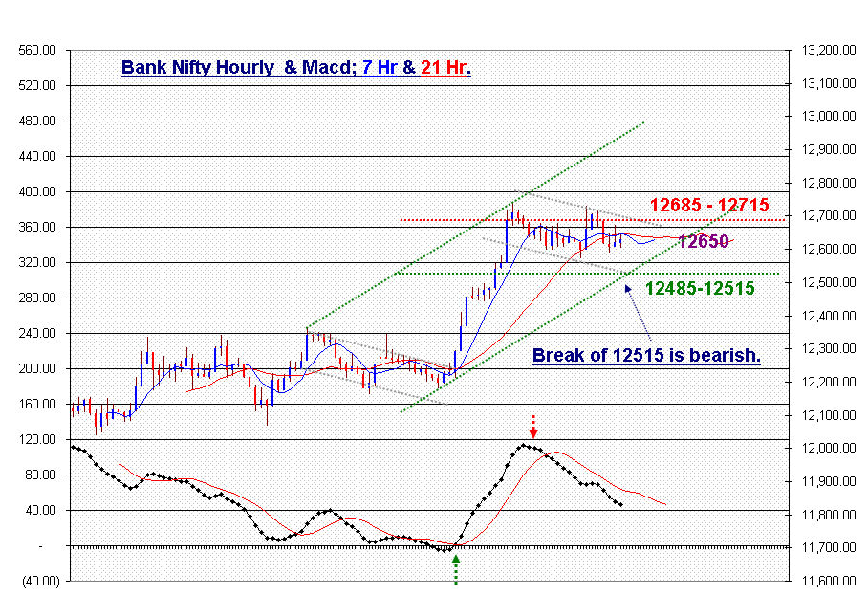Click the red dotted down arrow above MACD peak

coord(533,427)
